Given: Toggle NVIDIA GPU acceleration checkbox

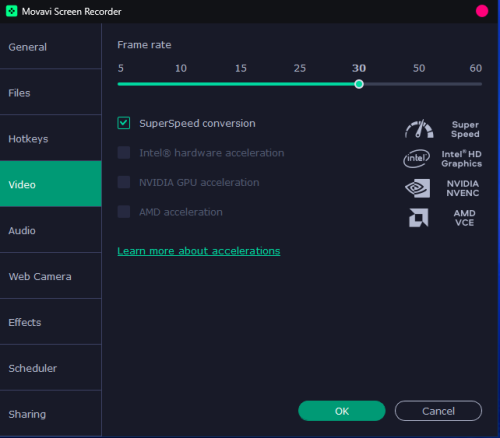Looking at the screenshot, I should click(x=124, y=182).
